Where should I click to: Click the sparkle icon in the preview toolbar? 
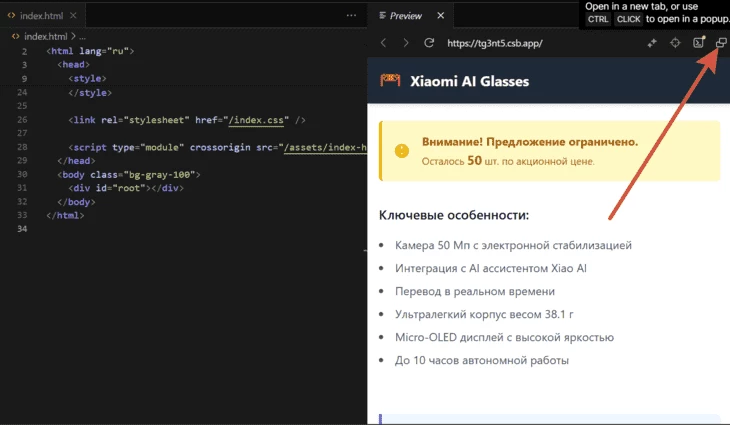(652, 43)
